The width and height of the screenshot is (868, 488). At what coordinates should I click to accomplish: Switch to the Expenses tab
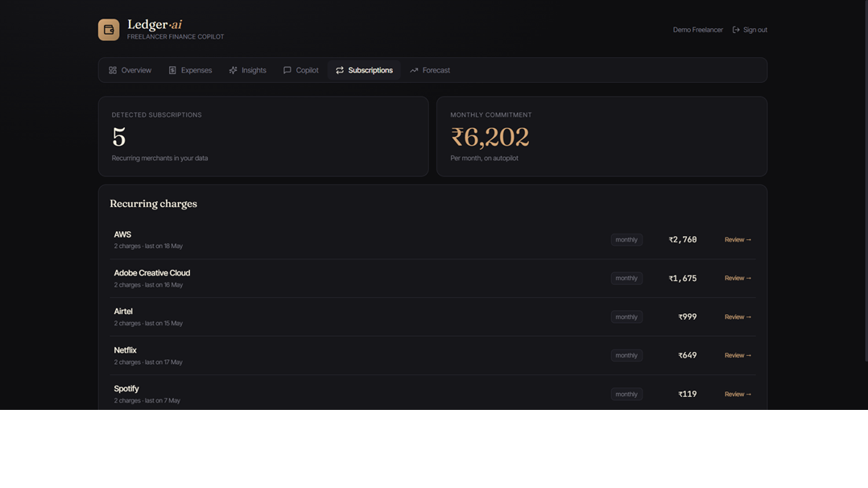[190, 70]
